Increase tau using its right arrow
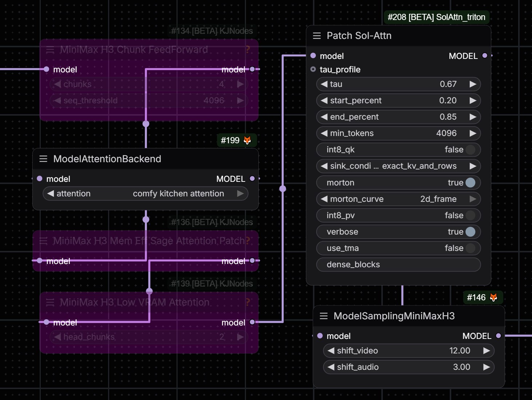This screenshot has width=532, height=400. [x=473, y=84]
